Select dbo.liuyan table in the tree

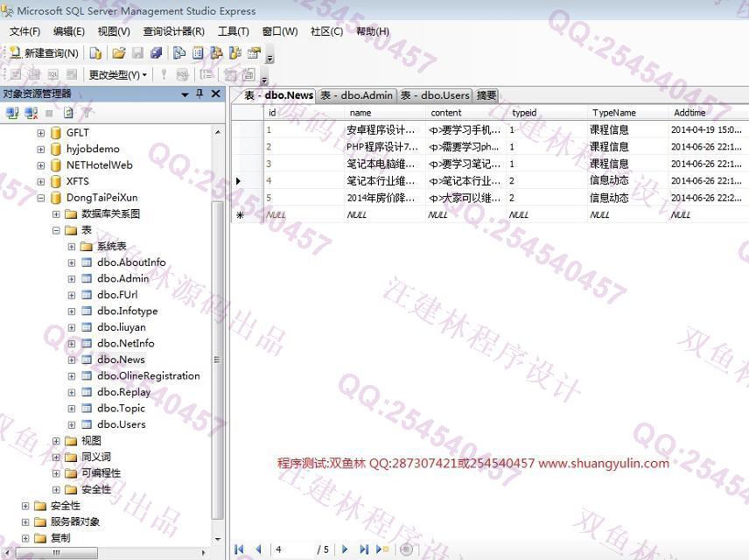pyautogui.click(x=122, y=327)
